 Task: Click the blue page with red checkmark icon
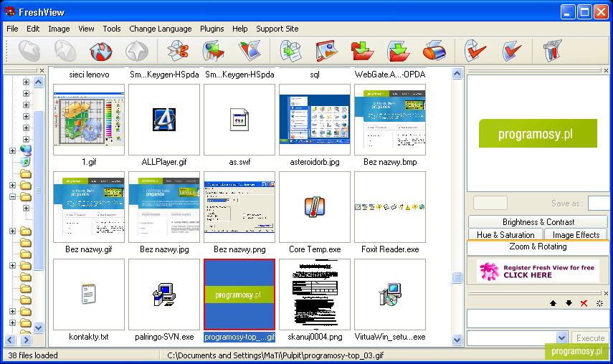(511, 51)
